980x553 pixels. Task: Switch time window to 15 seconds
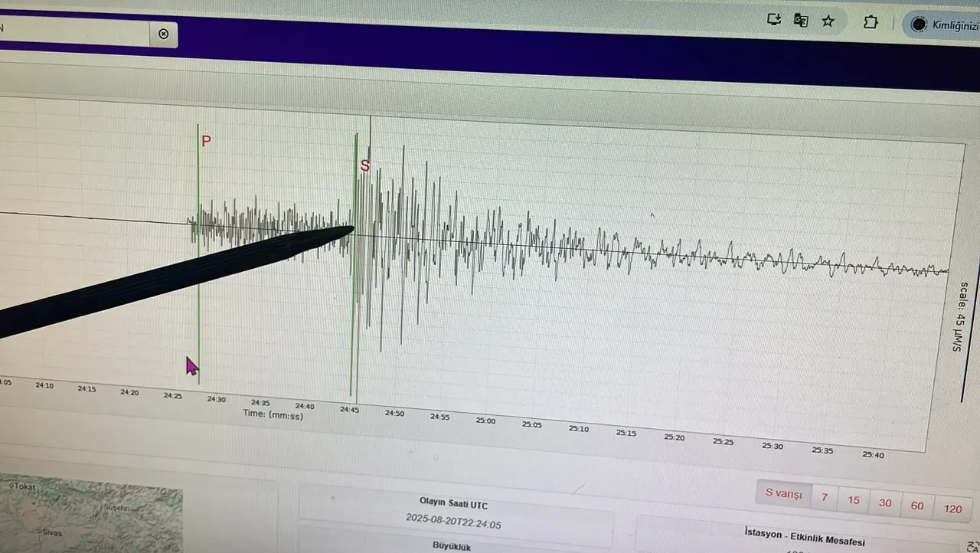pyautogui.click(x=853, y=500)
